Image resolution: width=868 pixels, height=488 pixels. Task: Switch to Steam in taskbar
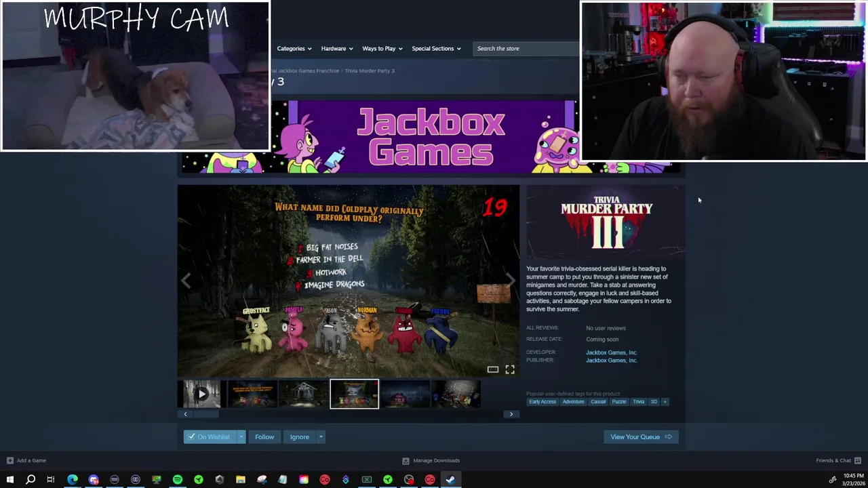(x=451, y=480)
